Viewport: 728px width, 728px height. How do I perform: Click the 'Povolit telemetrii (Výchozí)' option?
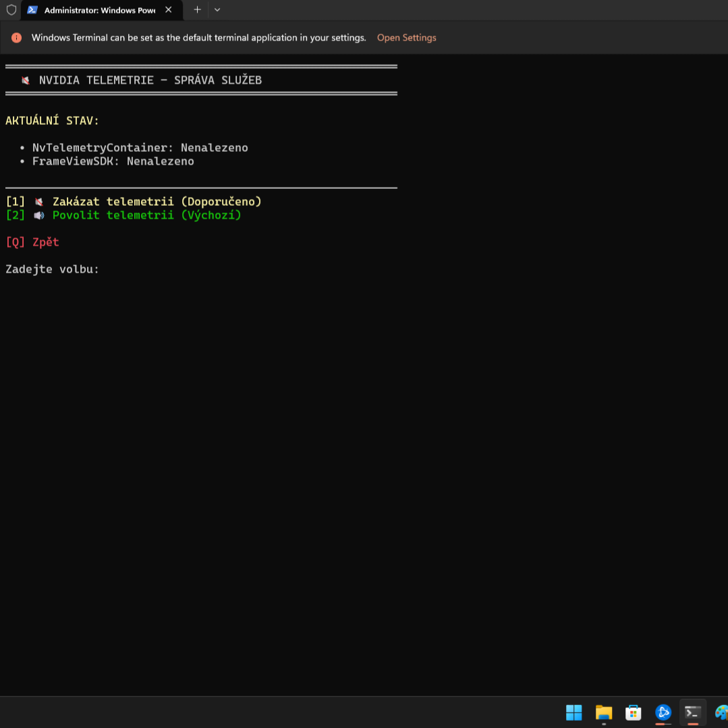pos(146,215)
